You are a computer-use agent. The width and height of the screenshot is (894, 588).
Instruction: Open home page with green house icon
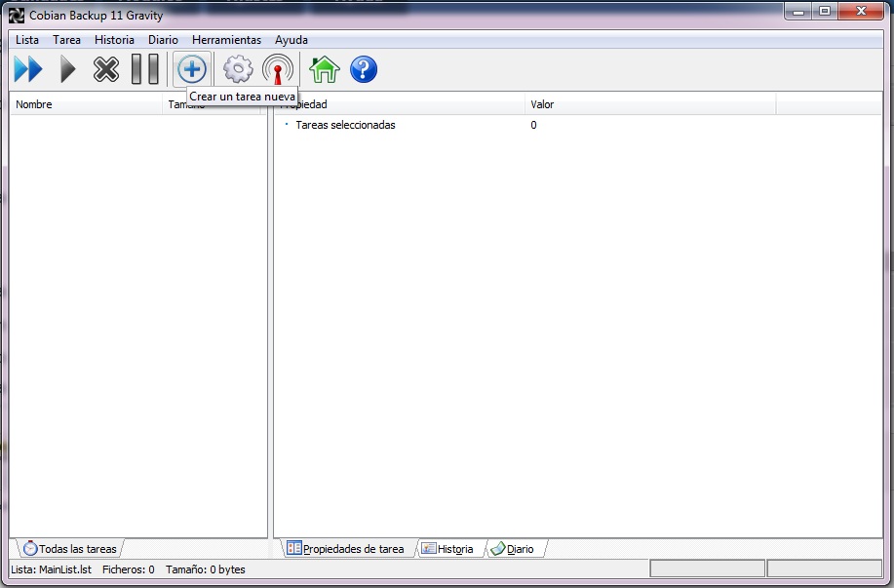click(x=324, y=69)
